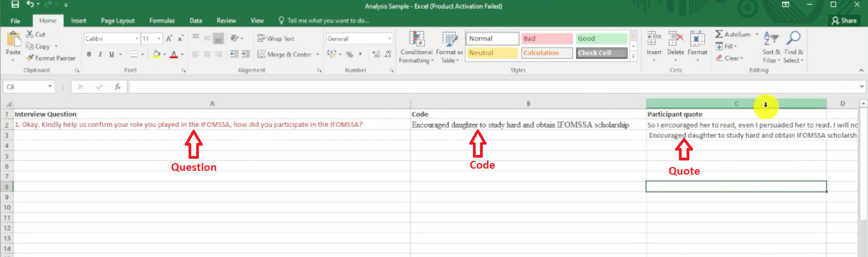Click the Format Painter brush icon
868x257 pixels.
(30, 58)
